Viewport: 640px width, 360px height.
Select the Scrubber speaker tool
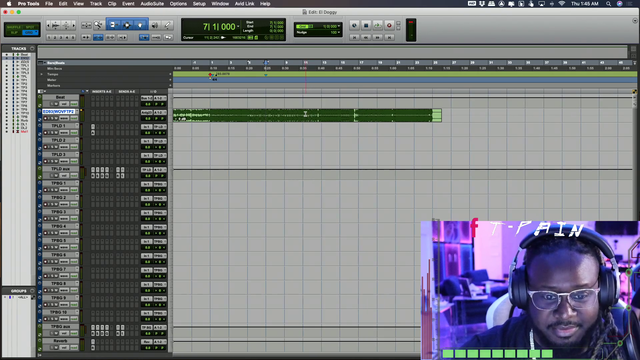[155, 25]
